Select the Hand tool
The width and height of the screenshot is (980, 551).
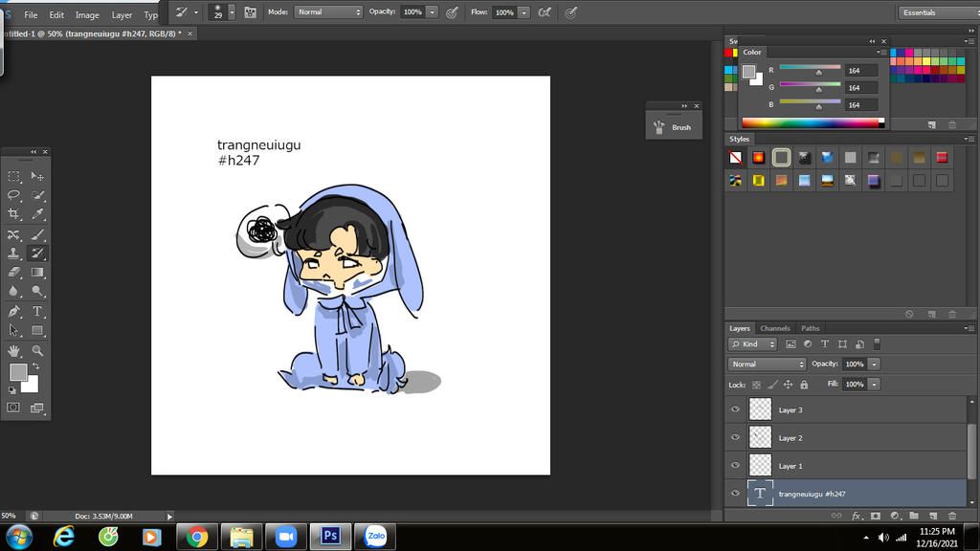click(x=13, y=350)
